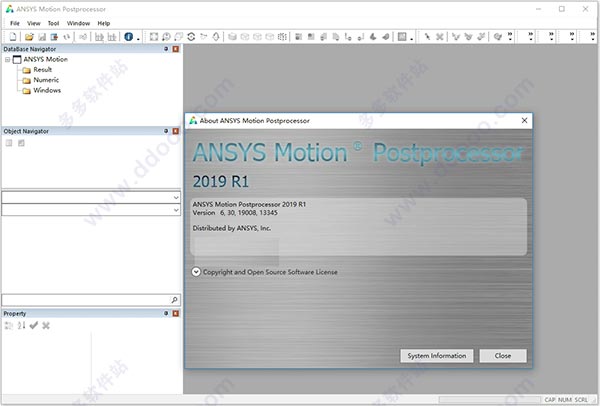Screen dimensions: 600x406
Task: Click second small icon under Object Navigator title
Action: pyautogui.click(x=21, y=143)
